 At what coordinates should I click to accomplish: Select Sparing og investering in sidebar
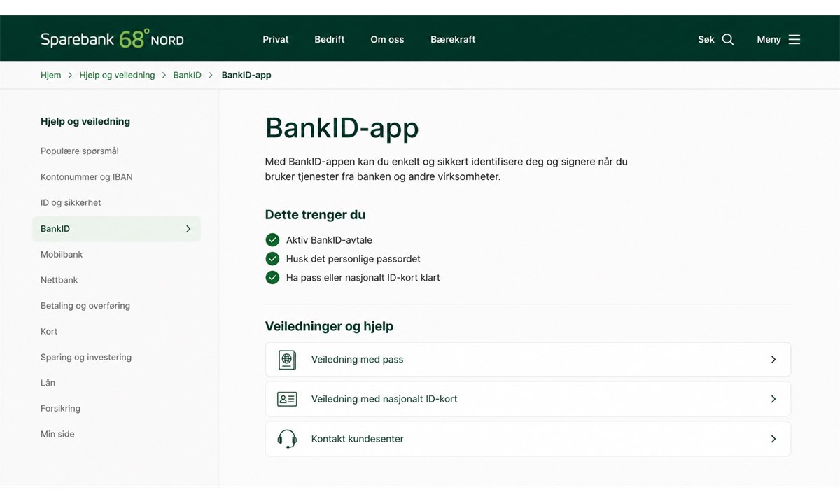[x=86, y=357]
